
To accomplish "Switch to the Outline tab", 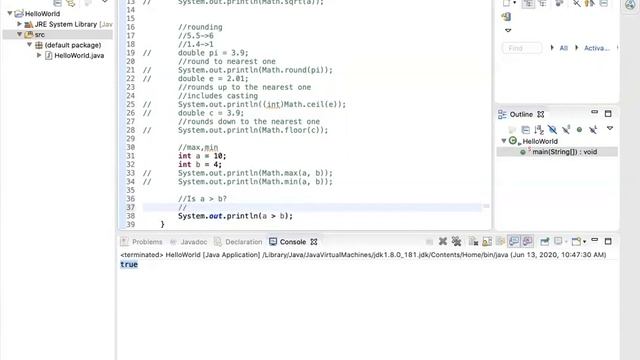I will 521,114.
